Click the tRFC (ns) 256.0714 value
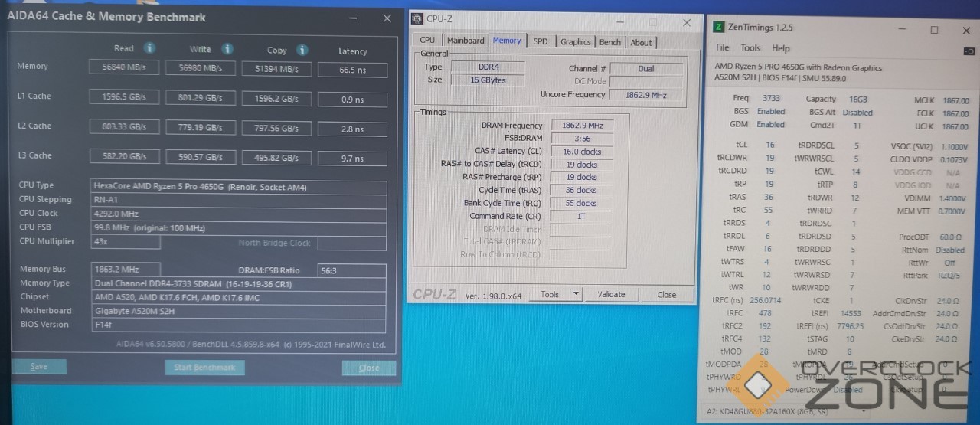Image resolution: width=980 pixels, height=425 pixels. [x=765, y=300]
